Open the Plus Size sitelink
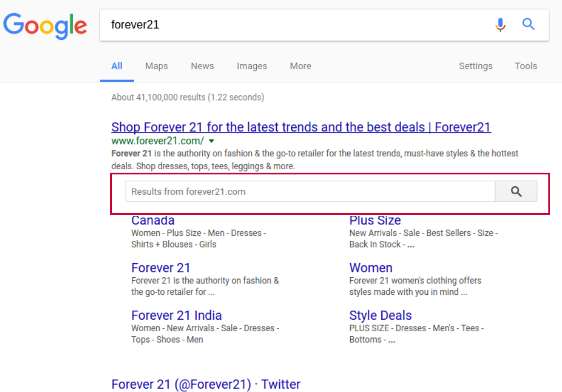The image size is (562, 392). coord(375,220)
